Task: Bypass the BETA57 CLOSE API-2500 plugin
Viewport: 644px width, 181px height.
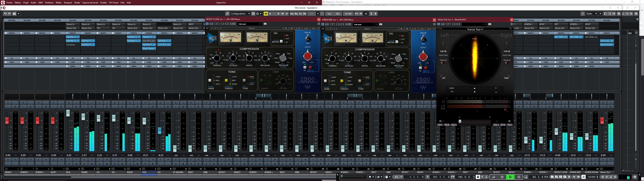Action: 207,24
